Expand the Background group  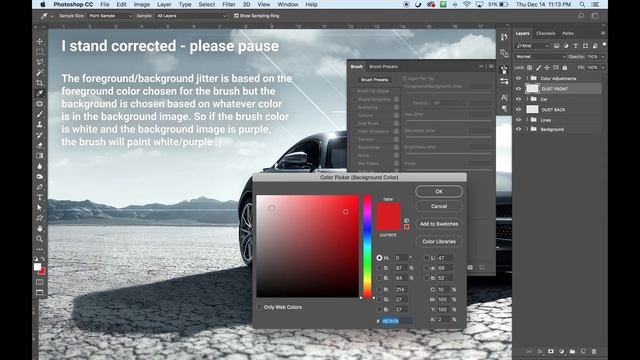pos(527,129)
